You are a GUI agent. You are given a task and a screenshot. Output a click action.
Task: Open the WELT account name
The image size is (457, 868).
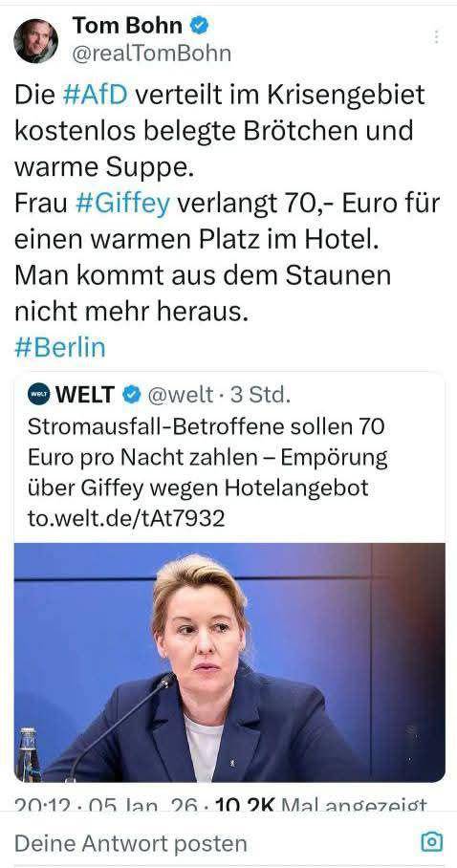[85, 395]
